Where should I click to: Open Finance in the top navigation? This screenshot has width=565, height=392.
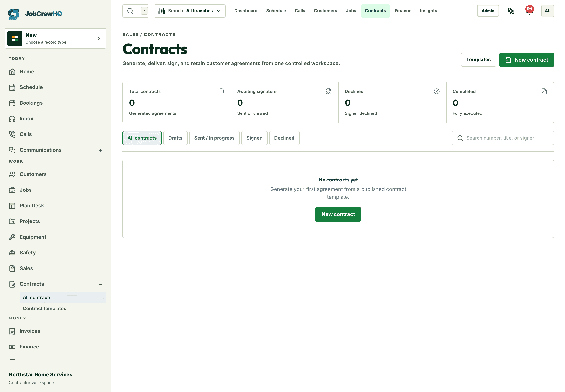tap(403, 11)
